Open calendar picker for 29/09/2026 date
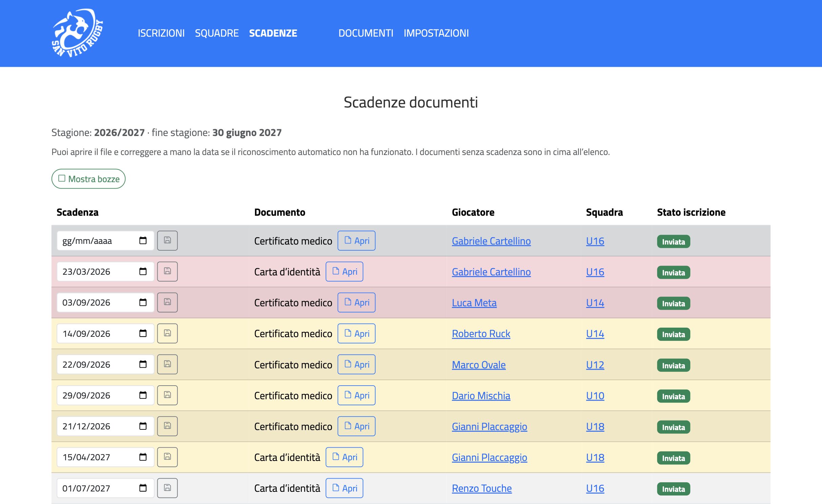 143,395
